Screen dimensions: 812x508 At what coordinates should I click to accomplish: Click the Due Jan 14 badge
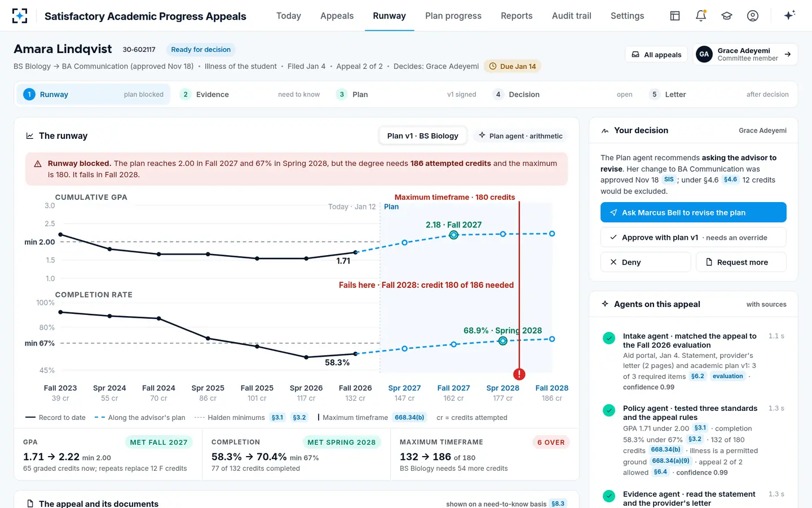point(513,66)
